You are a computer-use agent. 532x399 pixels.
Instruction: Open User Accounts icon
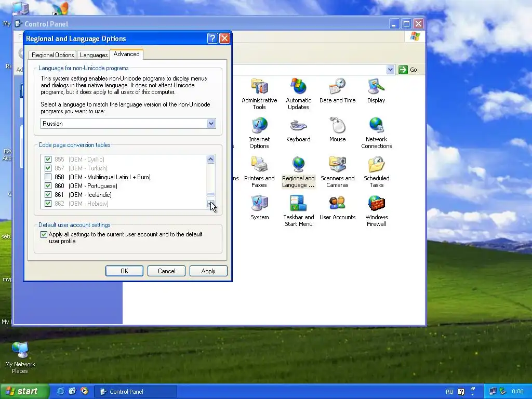click(337, 203)
